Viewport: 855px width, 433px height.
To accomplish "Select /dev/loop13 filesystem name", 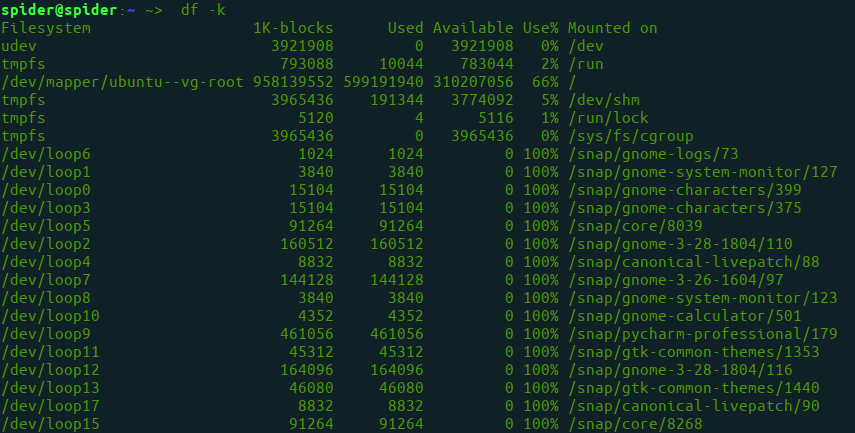I will (x=50, y=388).
